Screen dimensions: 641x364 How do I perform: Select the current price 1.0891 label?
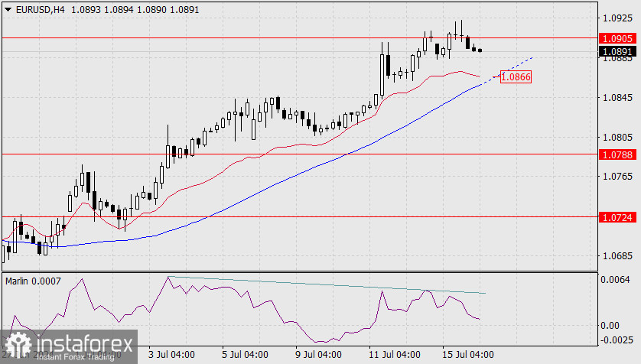618,51
